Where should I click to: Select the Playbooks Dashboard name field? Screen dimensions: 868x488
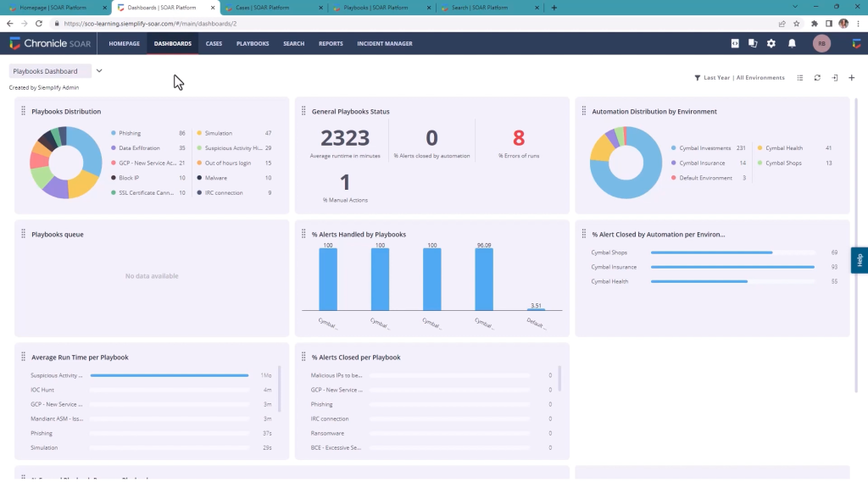click(x=50, y=71)
